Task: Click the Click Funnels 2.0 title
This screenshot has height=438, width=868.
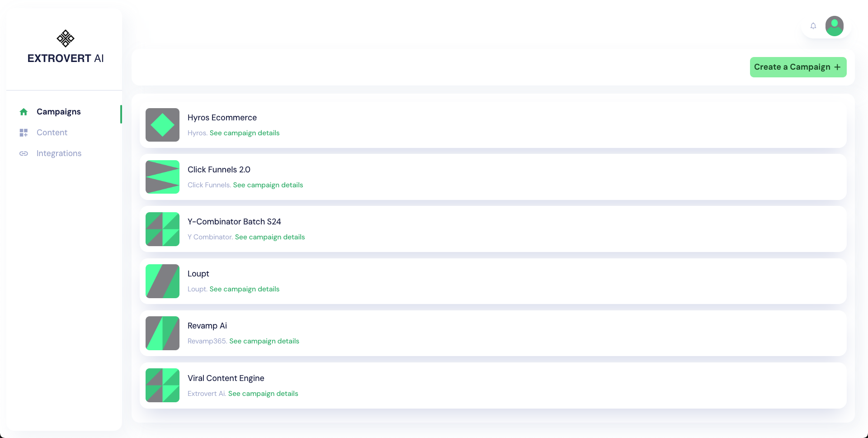Action: [219, 170]
